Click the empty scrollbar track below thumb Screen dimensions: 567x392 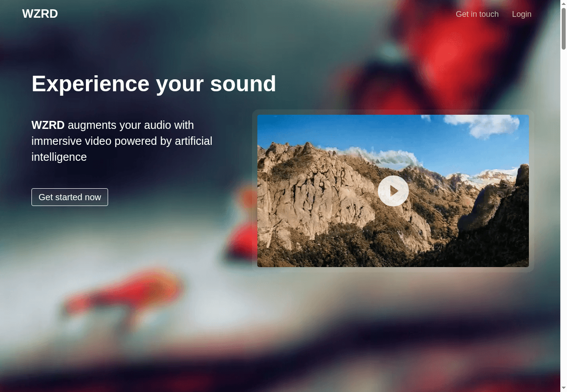pyautogui.click(x=563, y=221)
